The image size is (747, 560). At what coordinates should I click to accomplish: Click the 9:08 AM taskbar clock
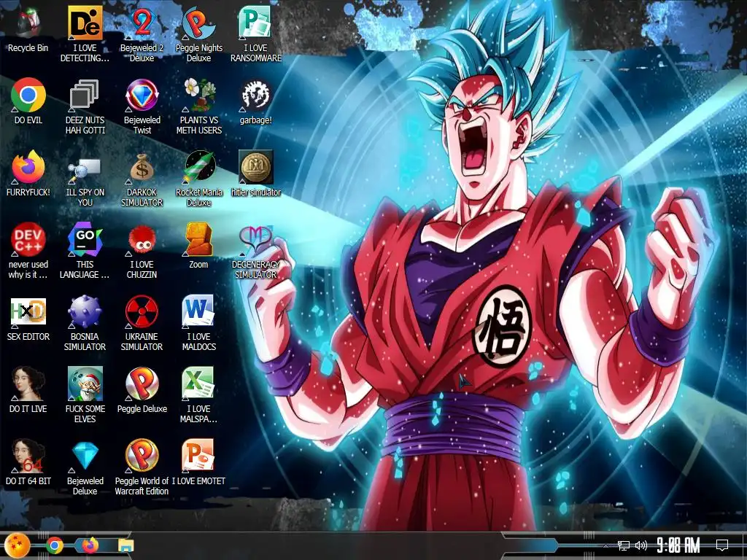678,545
